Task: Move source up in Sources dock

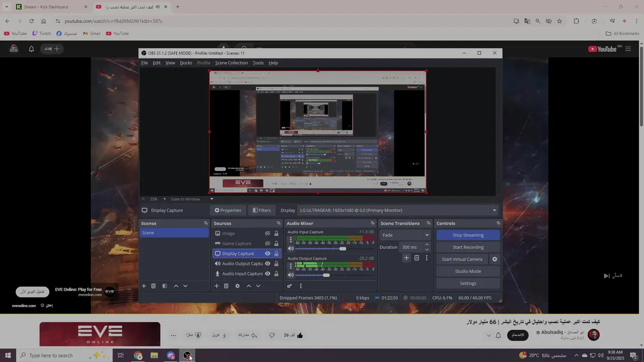Action: [x=249, y=286]
